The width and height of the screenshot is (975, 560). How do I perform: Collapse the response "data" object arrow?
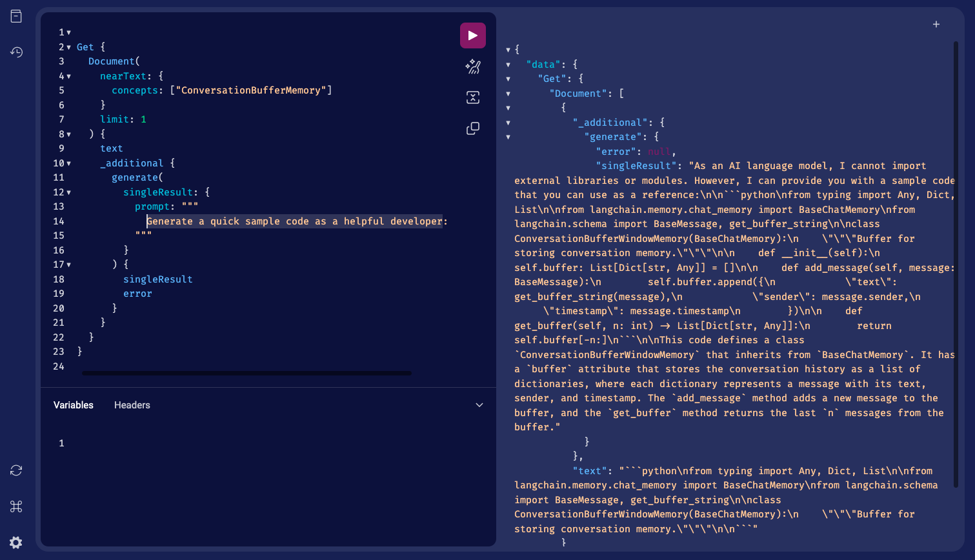pos(508,65)
